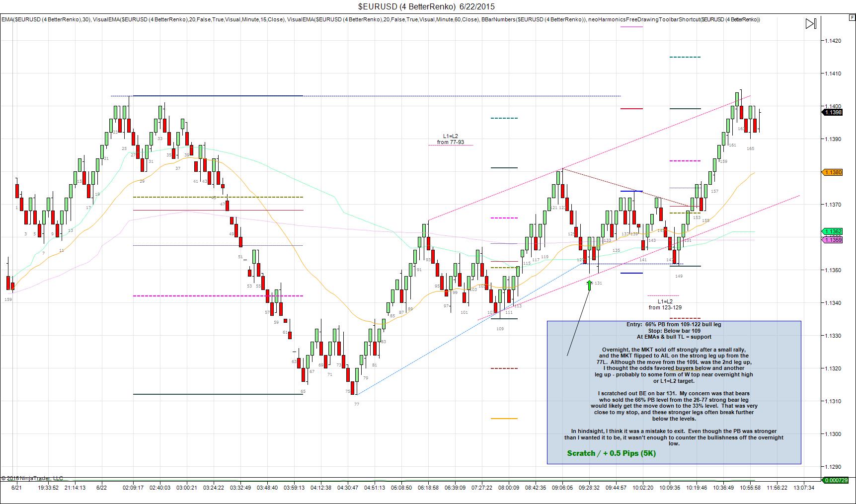Click the 1.1420 price axis label
Screen dimensions: 856x504
[x=832, y=41]
